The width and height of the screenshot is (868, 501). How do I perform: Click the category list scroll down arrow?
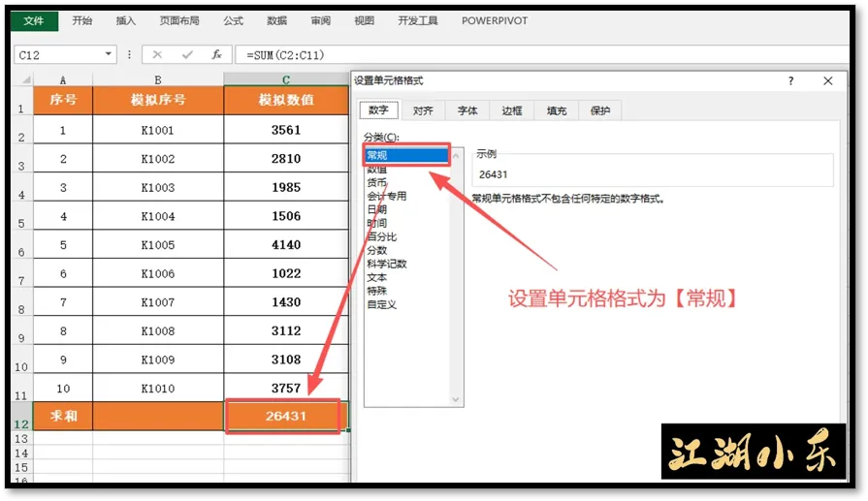456,399
